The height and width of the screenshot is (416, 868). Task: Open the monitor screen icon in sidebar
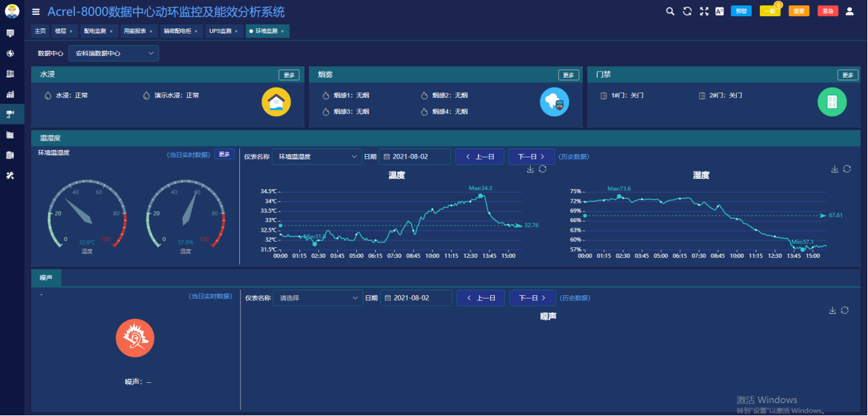tap(10, 33)
